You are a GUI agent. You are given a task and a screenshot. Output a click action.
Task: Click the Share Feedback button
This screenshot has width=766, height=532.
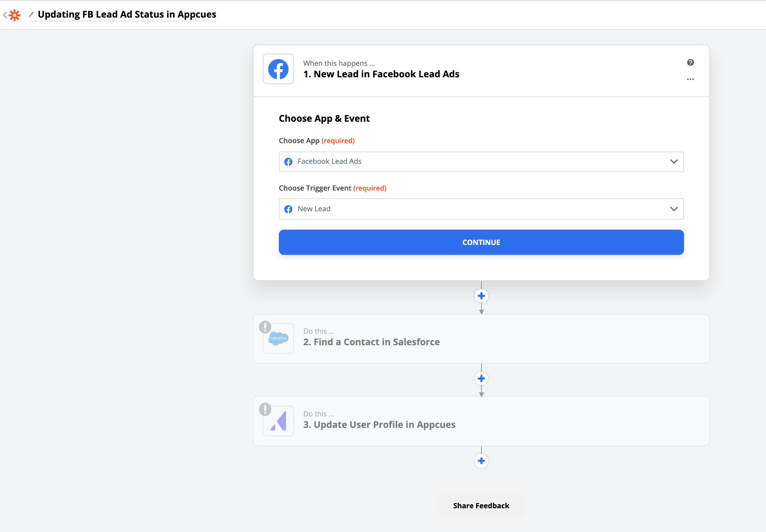tap(481, 506)
